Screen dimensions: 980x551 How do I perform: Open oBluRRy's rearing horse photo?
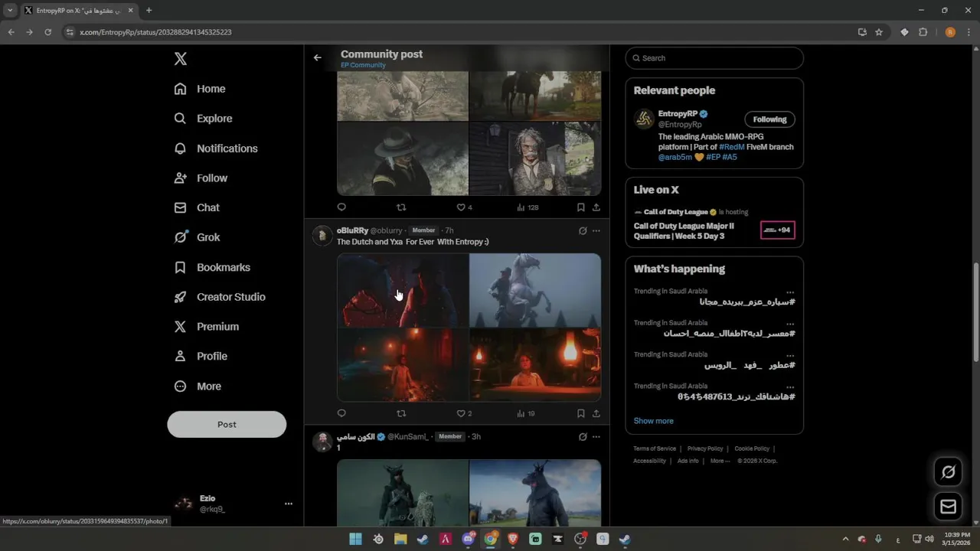pyautogui.click(x=535, y=290)
